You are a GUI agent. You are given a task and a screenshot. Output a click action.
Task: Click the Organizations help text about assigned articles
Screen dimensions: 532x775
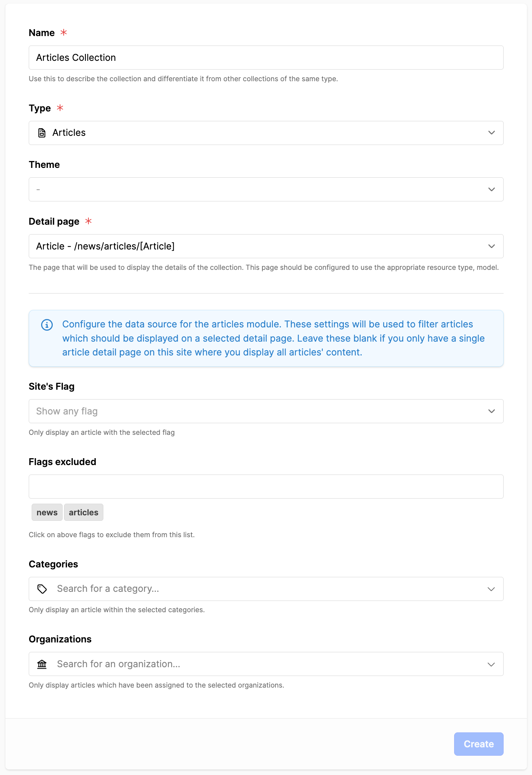coord(156,685)
